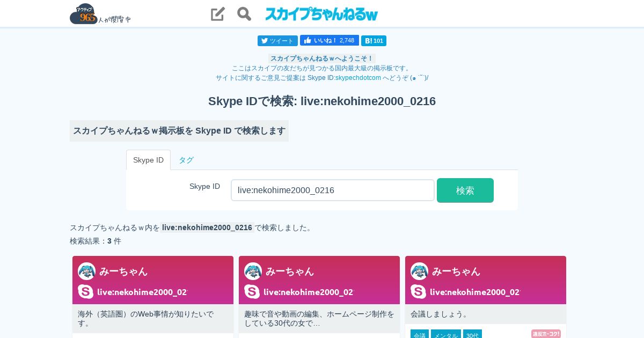Click the 違反ホーコク! report badge
The width and height of the screenshot is (644, 338).
pyautogui.click(x=546, y=334)
